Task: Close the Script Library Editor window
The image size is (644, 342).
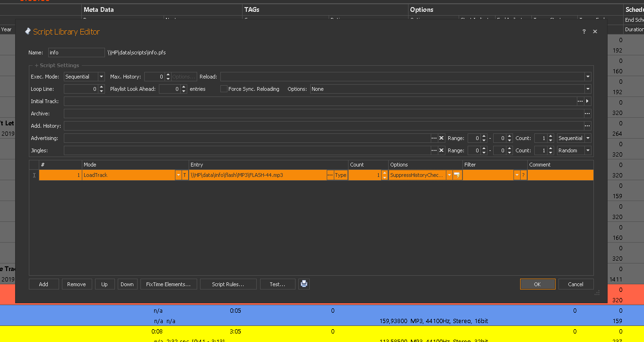Action: (595, 32)
